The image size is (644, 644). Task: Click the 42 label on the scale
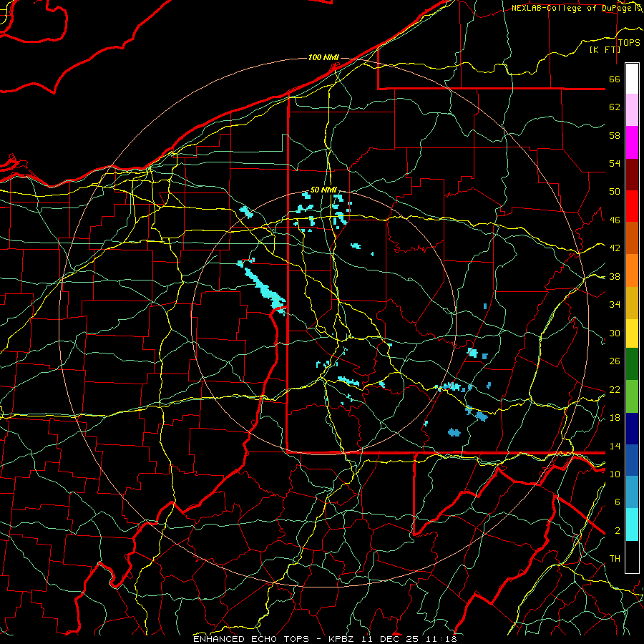(x=615, y=248)
